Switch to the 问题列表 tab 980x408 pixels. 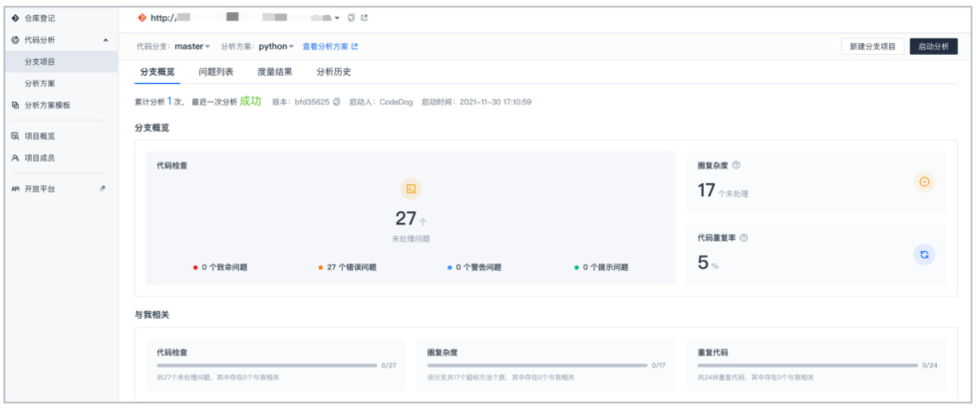(x=216, y=72)
